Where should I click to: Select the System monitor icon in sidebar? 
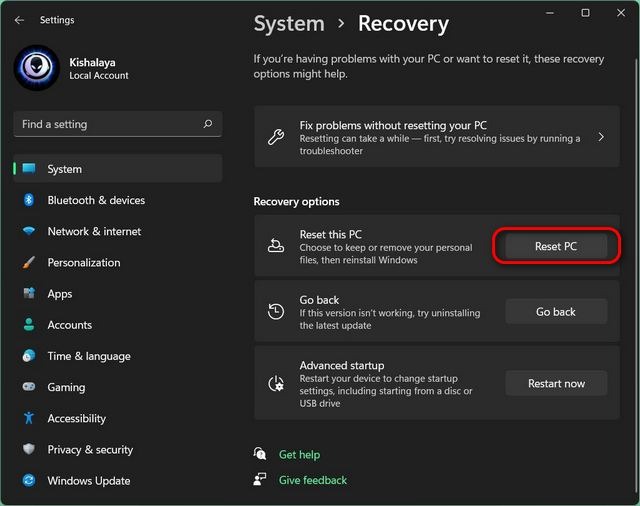(x=29, y=169)
